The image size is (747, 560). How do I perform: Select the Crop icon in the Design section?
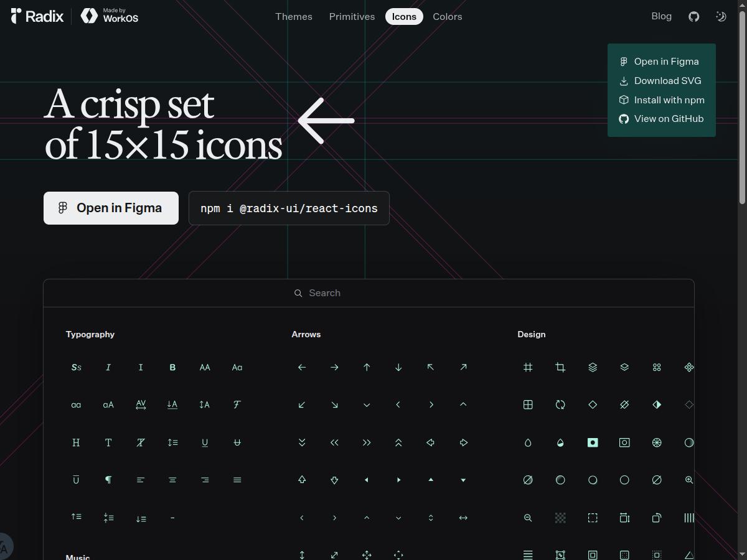(x=560, y=367)
